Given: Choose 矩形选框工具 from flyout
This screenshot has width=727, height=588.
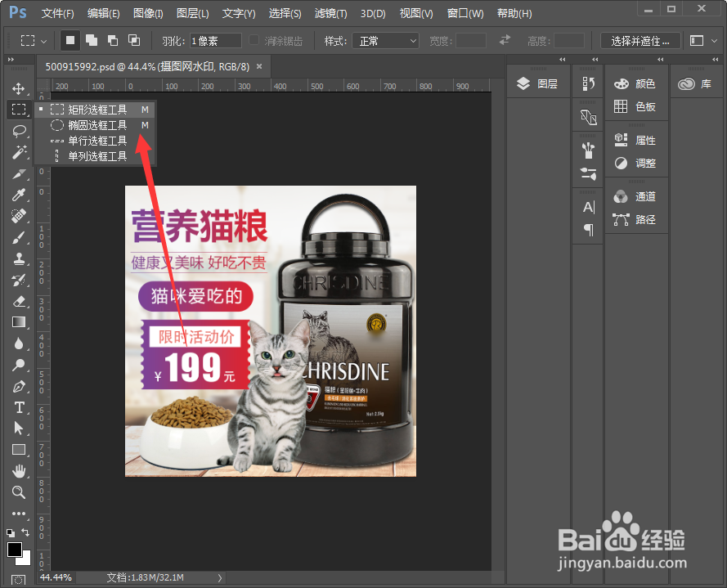Looking at the screenshot, I should coord(95,110).
